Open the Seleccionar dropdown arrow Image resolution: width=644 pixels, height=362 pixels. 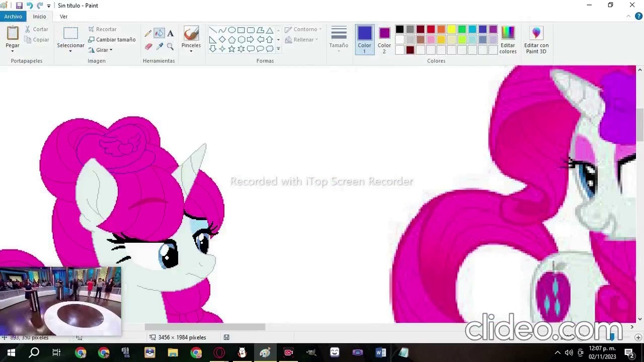click(x=70, y=52)
